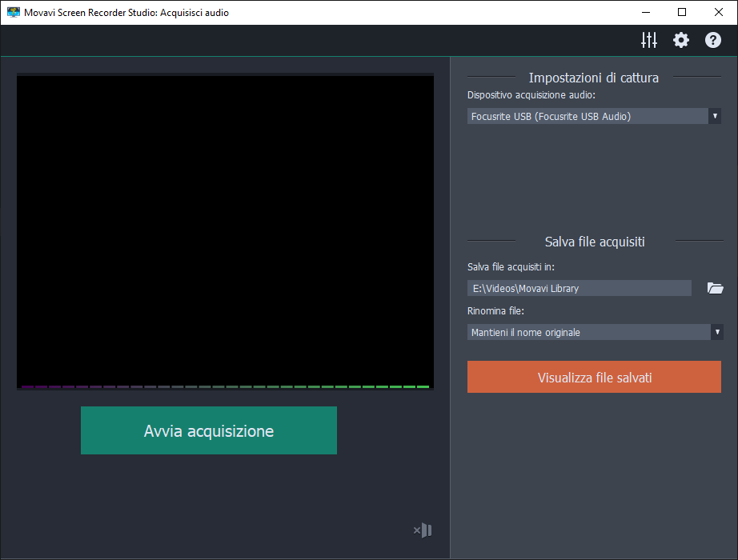Image resolution: width=738 pixels, height=560 pixels.
Task: Click the Impostazioni di cattura section header
Action: coord(594,78)
